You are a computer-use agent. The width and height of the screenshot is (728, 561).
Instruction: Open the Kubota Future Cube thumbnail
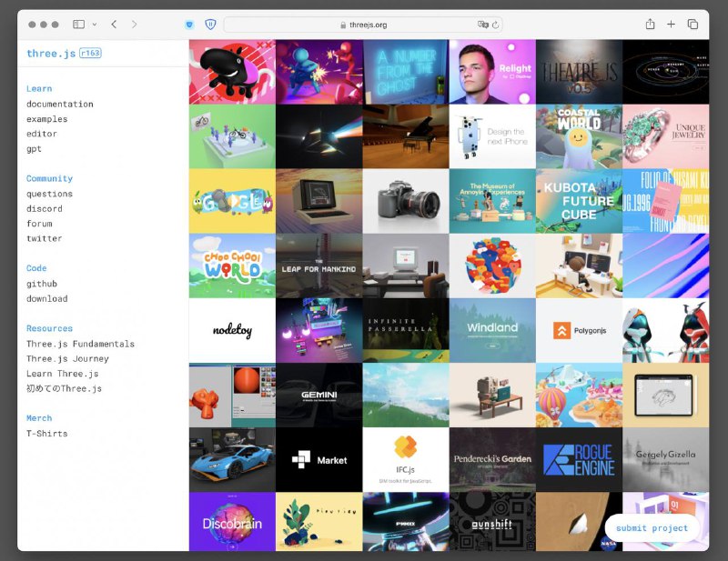pos(579,201)
